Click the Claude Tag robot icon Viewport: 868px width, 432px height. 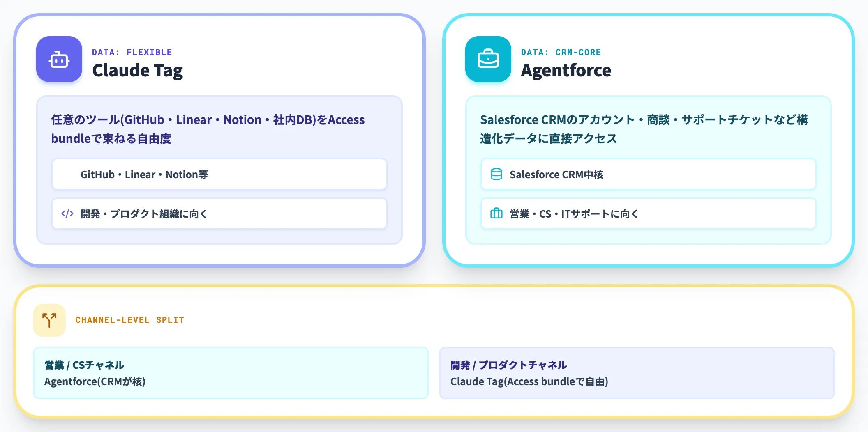[59, 59]
